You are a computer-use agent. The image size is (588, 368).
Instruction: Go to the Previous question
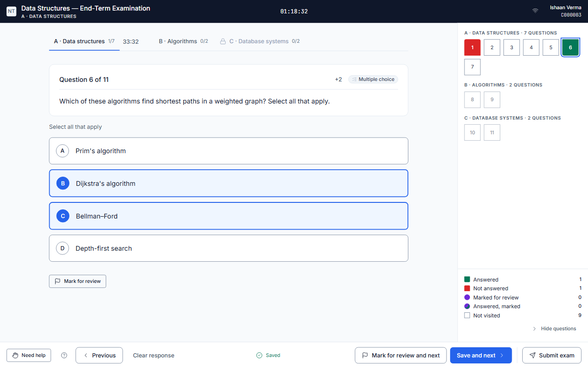click(99, 355)
